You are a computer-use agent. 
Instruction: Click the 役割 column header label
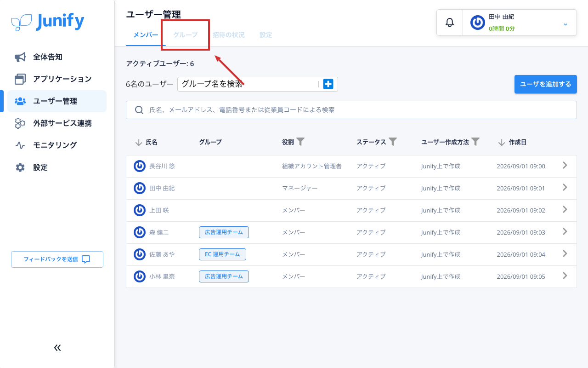(x=288, y=142)
